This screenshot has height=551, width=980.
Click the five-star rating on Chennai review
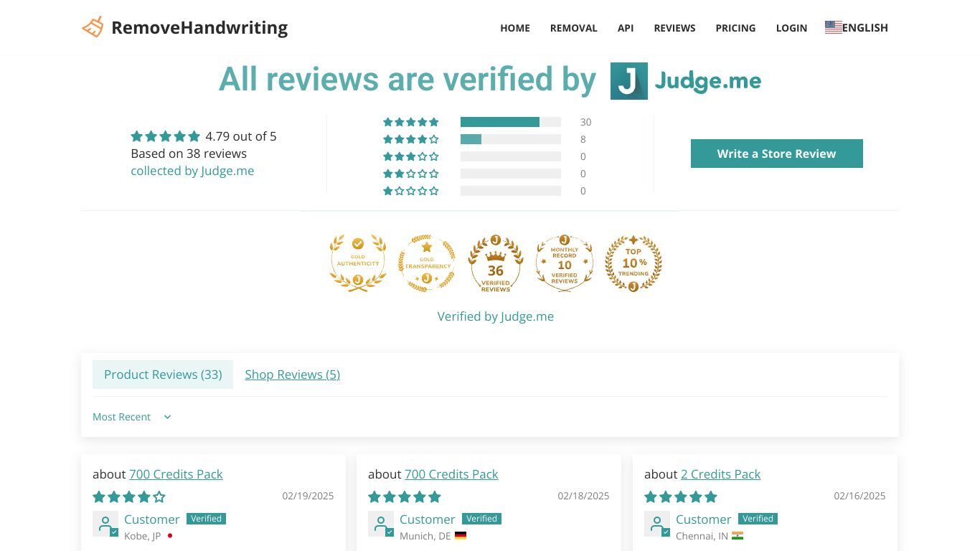pyautogui.click(x=681, y=496)
